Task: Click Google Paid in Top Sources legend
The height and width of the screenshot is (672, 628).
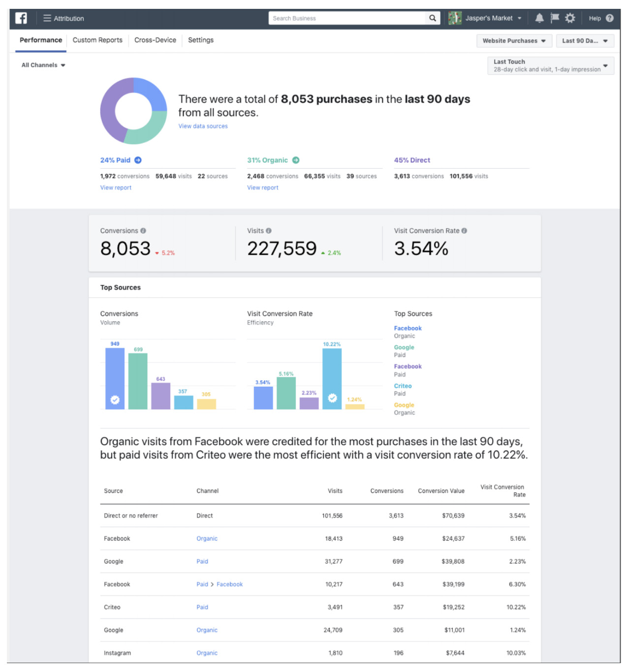Action: pyautogui.click(x=404, y=351)
